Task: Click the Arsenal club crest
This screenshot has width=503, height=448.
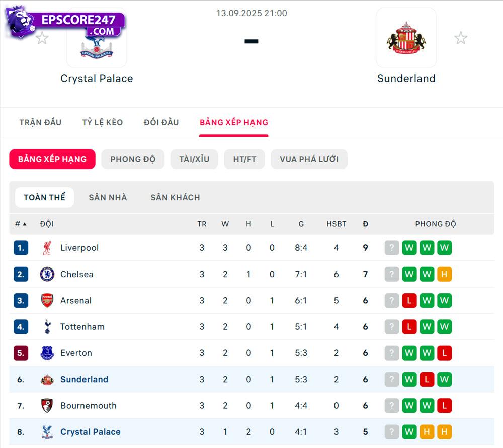Action: pyautogui.click(x=46, y=300)
